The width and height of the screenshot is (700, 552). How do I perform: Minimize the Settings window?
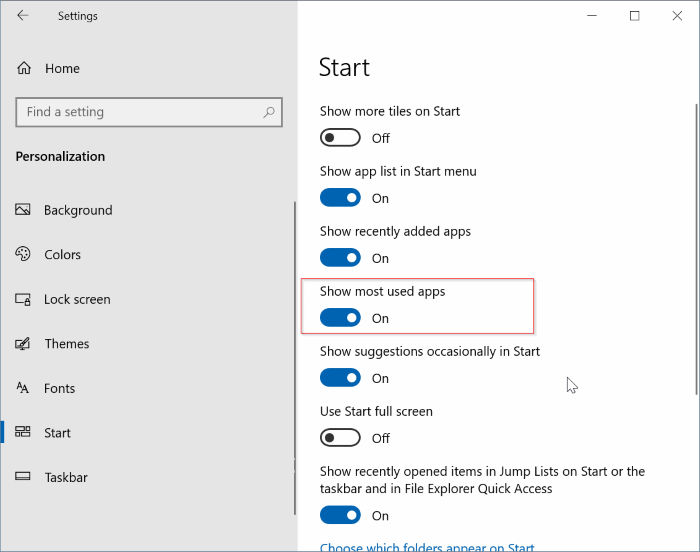pos(592,16)
